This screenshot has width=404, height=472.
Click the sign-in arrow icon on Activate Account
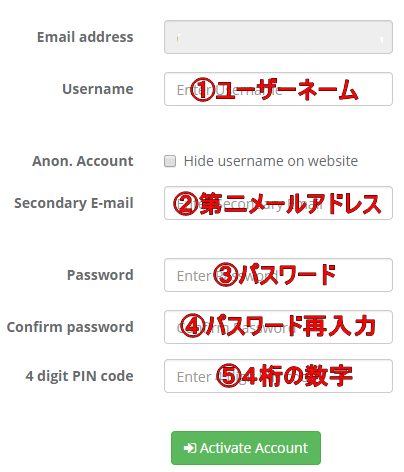click(x=190, y=448)
